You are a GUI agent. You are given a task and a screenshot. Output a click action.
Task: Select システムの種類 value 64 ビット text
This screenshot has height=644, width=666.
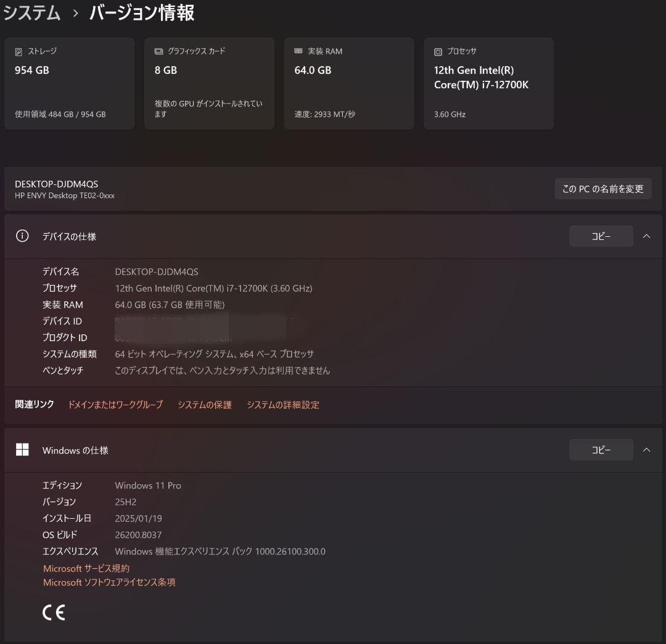215,354
